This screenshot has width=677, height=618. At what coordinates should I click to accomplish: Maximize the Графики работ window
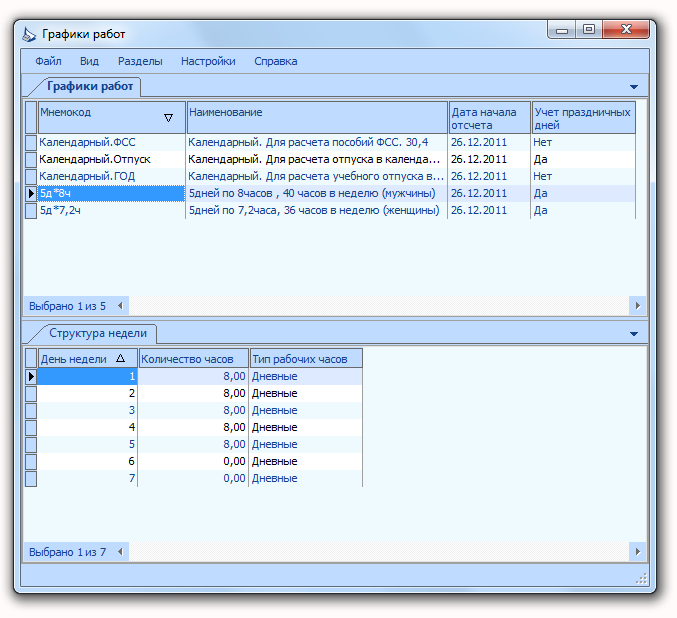pos(588,29)
